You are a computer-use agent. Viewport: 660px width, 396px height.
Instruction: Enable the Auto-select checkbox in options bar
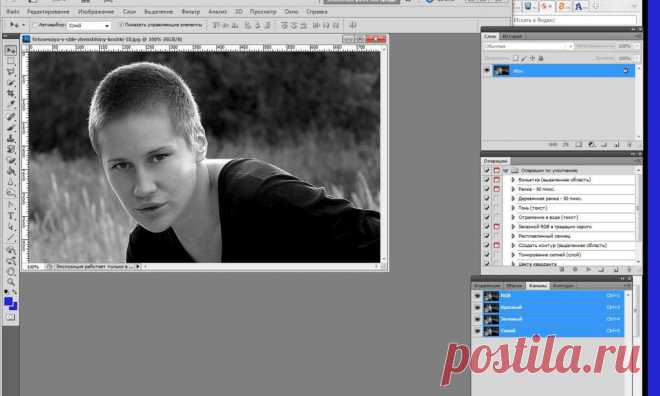pyautogui.click(x=35, y=25)
